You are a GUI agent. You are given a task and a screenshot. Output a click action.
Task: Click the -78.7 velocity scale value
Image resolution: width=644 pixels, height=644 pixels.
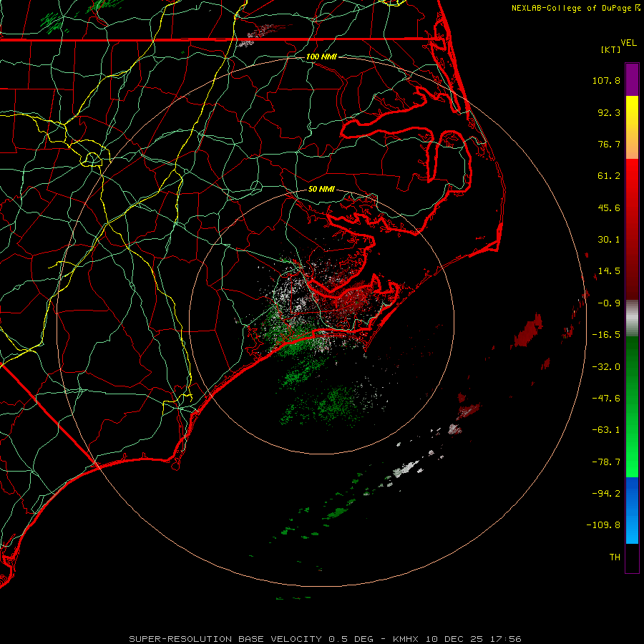606,462
